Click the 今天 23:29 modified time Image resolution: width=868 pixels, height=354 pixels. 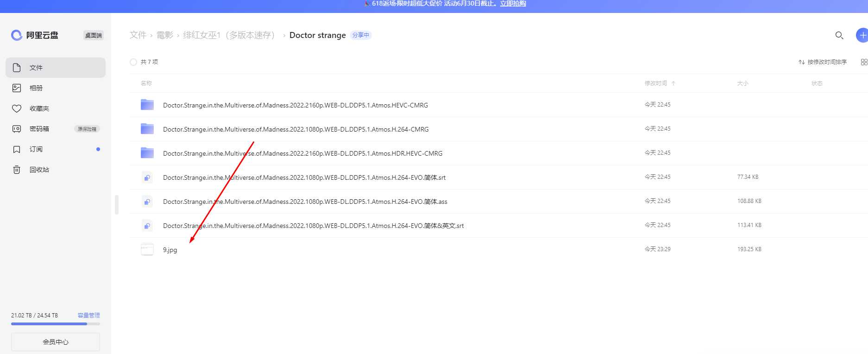657,249
